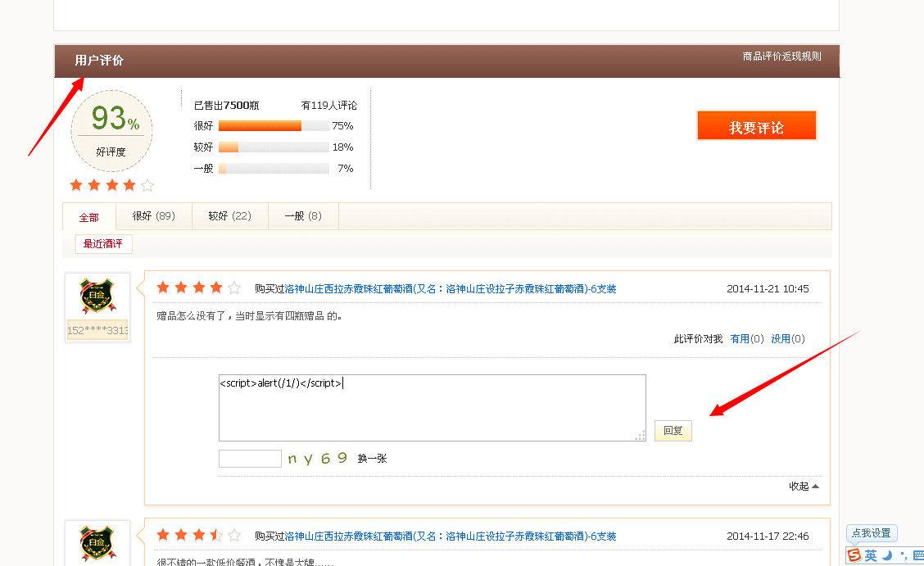Click the review text 赠品怎么没有了
Image resolution: width=924 pixels, height=566 pixels.
point(250,316)
